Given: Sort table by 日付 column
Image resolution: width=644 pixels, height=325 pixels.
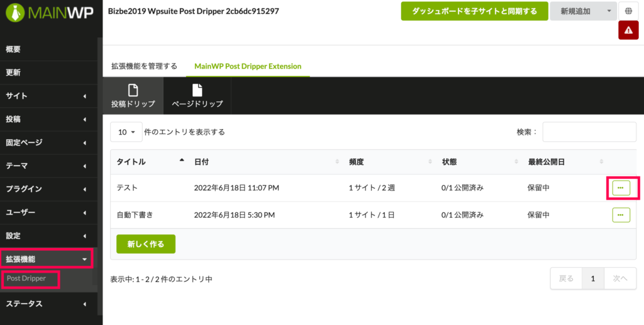Looking at the screenshot, I should 265,162.
